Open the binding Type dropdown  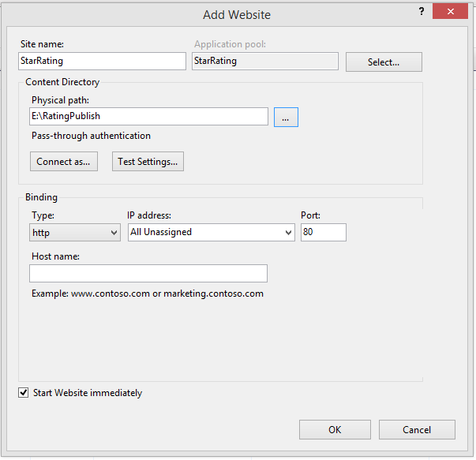(75, 232)
